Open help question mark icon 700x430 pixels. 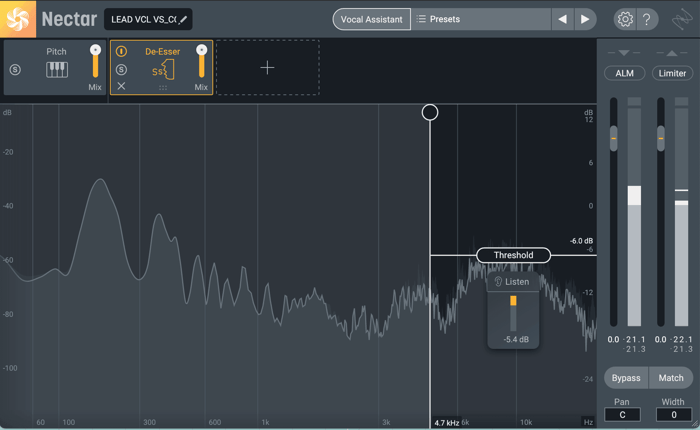coord(646,20)
